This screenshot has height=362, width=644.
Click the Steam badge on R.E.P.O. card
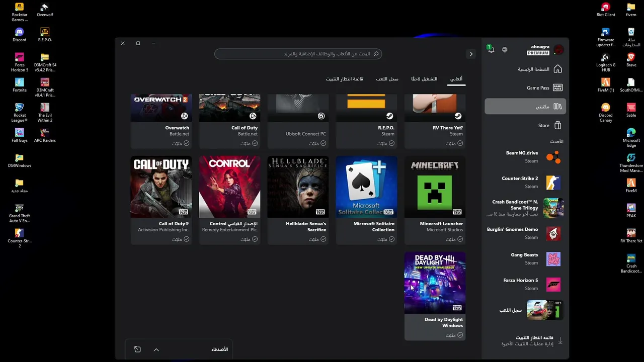coord(389,116)
